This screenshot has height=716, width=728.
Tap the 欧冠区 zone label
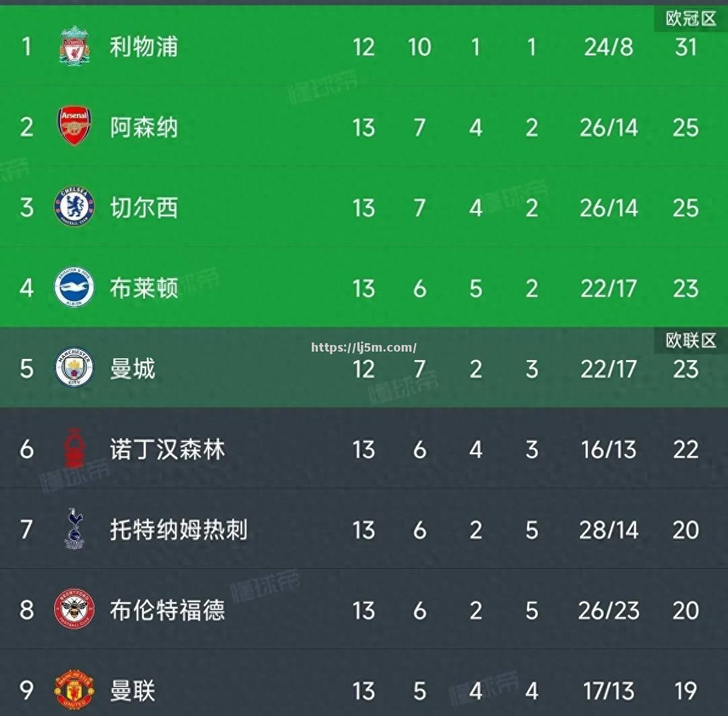[x=691, y=19]
